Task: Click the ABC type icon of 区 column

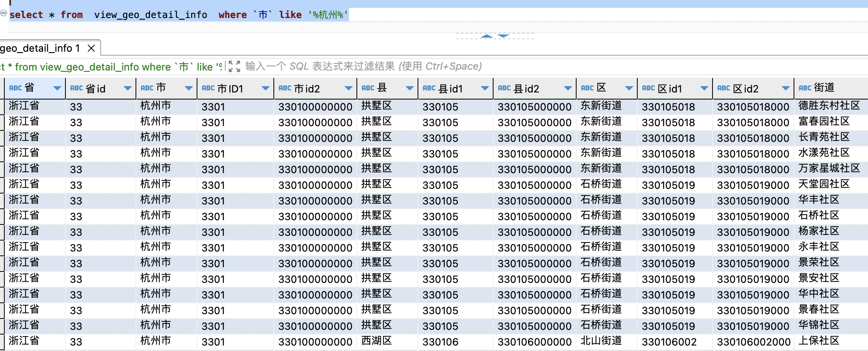Action: coord(587,88)
